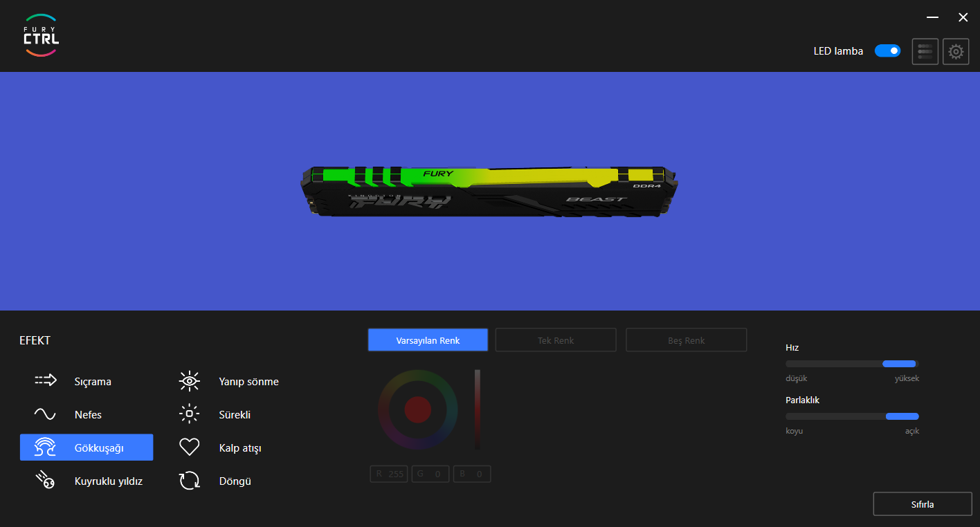Minimize the FURY CTRL window
The width and height of the screenshot is (980, 527).
click(x=932, y=17)
